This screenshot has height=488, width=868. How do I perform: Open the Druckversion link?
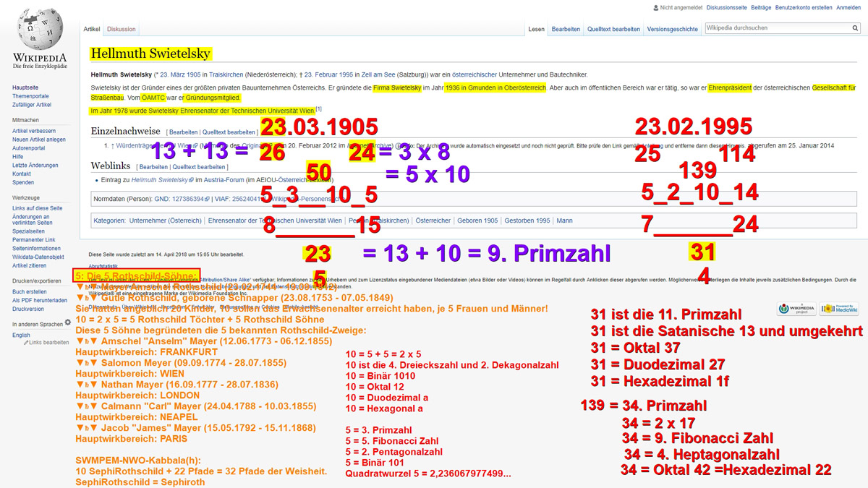click(28, 309)
